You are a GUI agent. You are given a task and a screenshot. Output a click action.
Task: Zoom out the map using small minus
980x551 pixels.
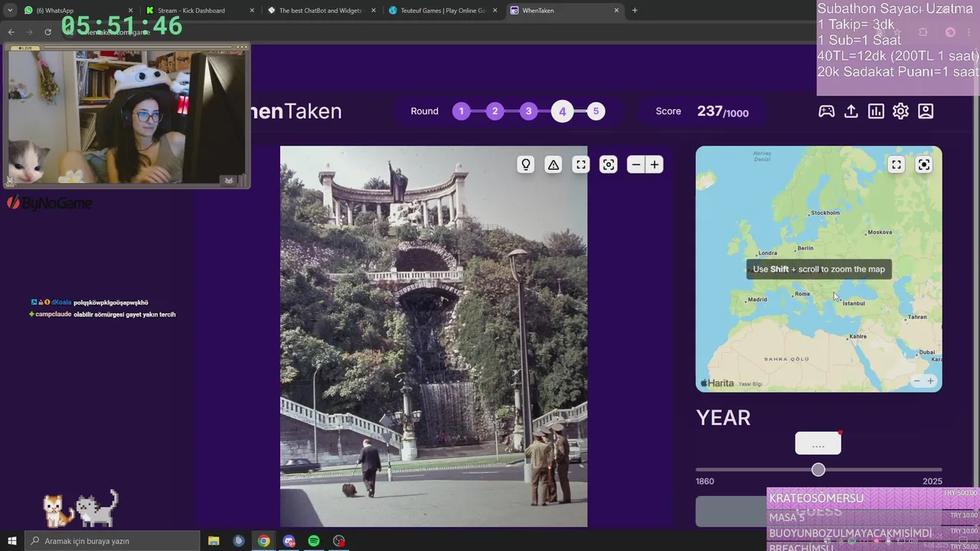917,381
